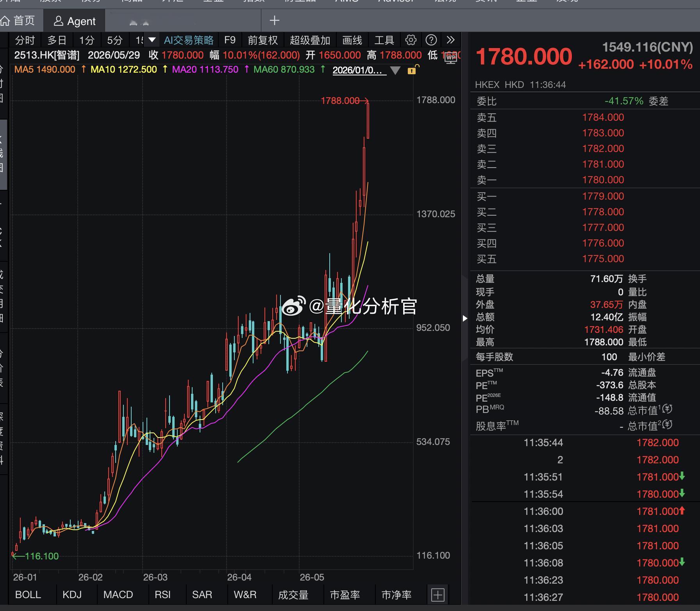
Task: Open the 超级叠加 overlay option
Action: (x=310, y=40)
